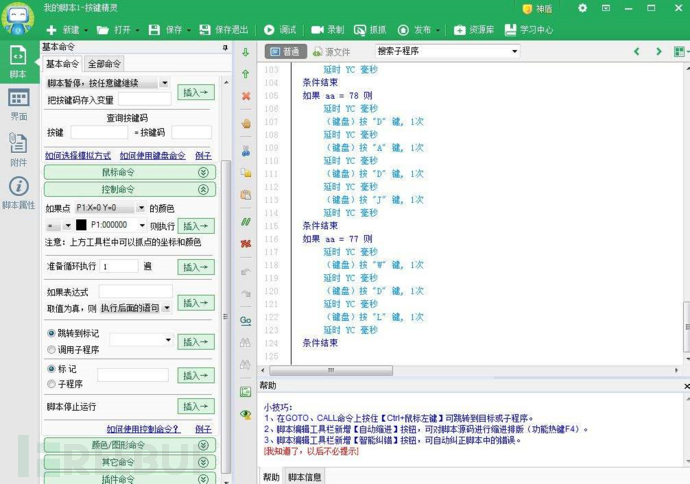
Task: Select the 附件 sidebar icon
Action: pyautogui.click(x=18, y=150)
